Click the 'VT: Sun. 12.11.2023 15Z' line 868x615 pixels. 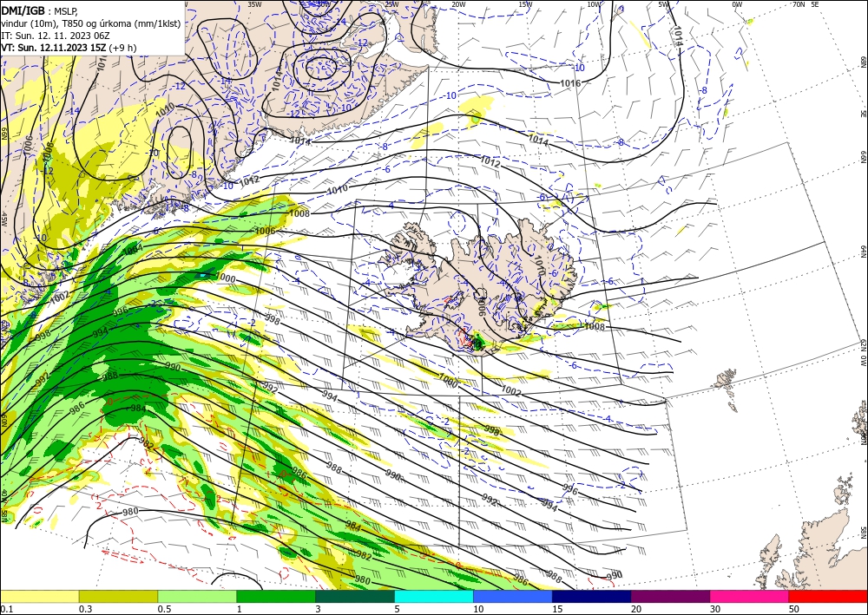tap(54, 48)
